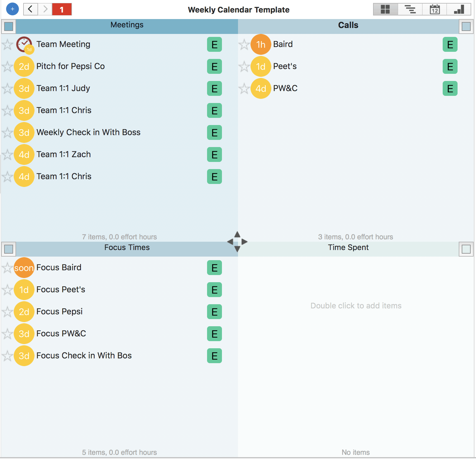Select the Team 1:1 Zach item text
This screenshot has width=476, height=459.
pos(64,154)
